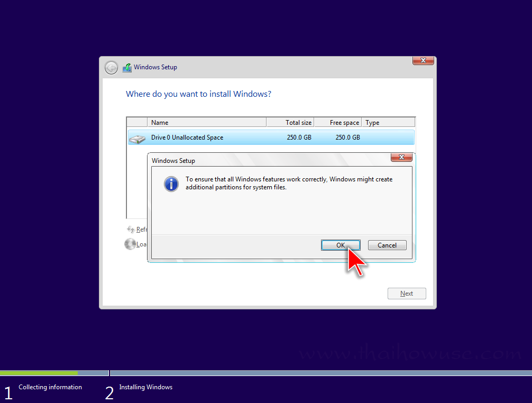Click the Name column header
This screenshot has height=403, width=532.
click(x=207, y=123)
